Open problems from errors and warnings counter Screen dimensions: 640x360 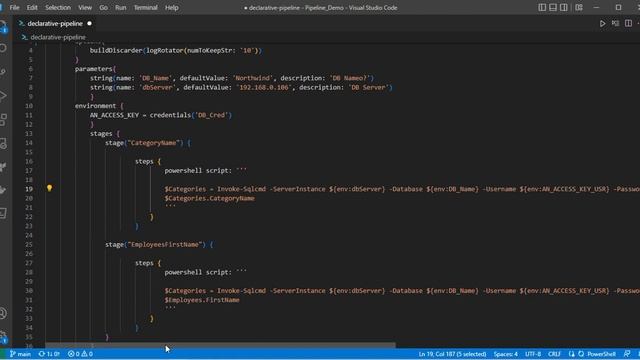point(80,354)
